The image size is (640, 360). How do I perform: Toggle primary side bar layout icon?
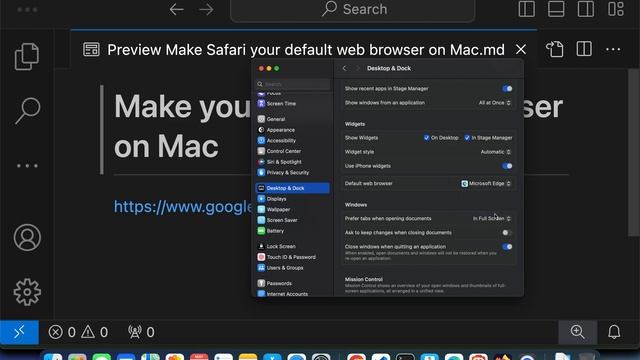[527, 9]
